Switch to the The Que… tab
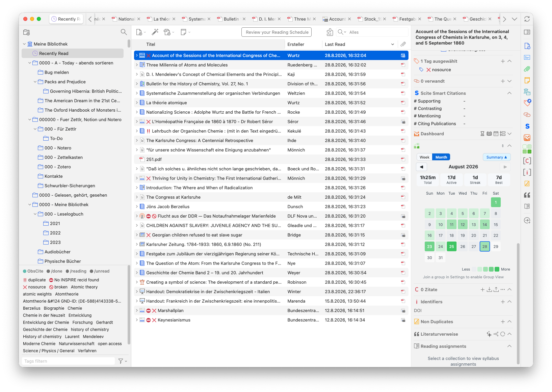 [x=442, y=19]
